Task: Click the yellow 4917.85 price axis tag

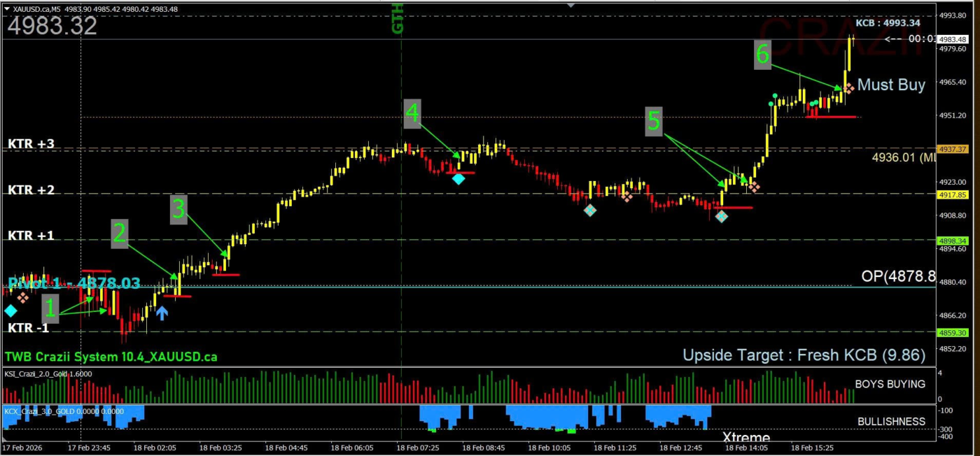Action: 953,195
